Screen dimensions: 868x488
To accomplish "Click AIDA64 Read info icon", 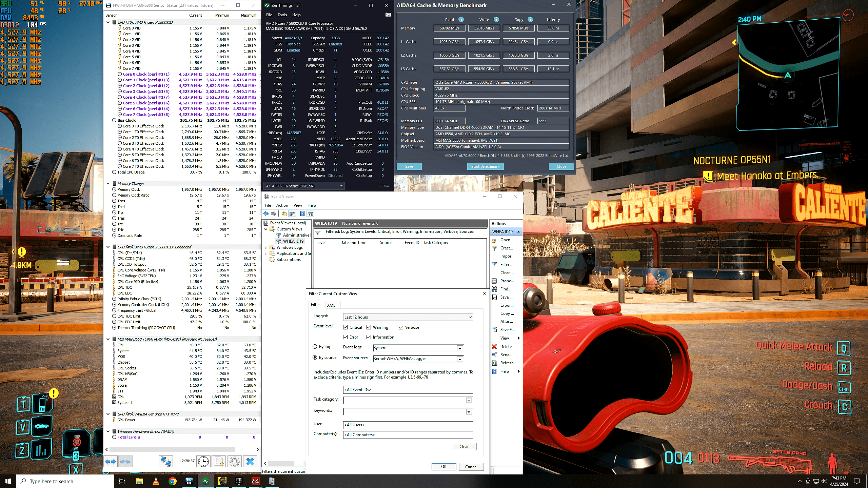I will coord(461,19).
